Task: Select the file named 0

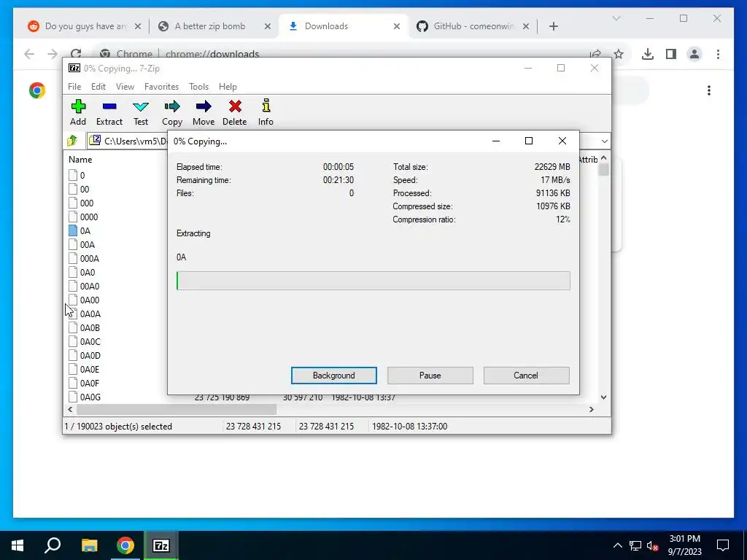Action: 77,175
